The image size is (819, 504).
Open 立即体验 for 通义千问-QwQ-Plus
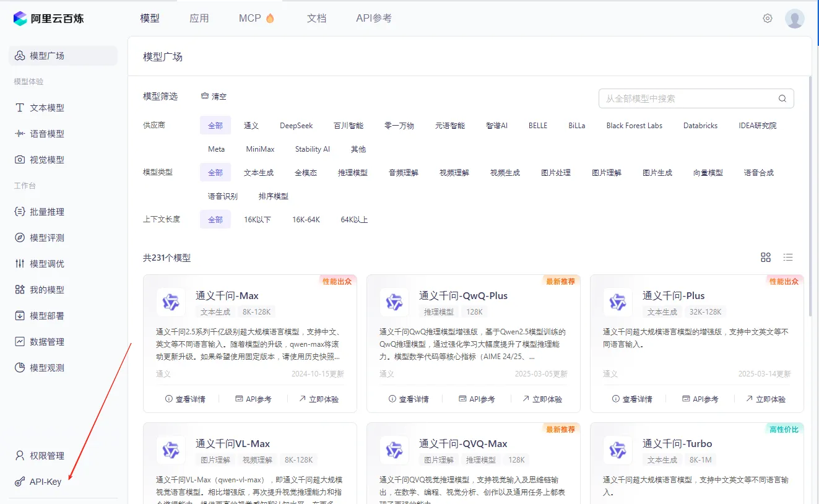click(542, 399)
